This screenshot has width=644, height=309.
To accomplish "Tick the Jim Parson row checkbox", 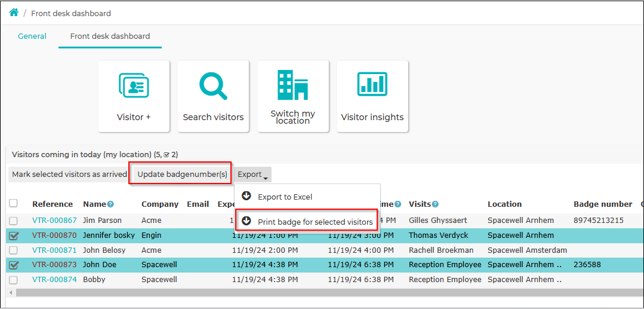I will point(14,221).
